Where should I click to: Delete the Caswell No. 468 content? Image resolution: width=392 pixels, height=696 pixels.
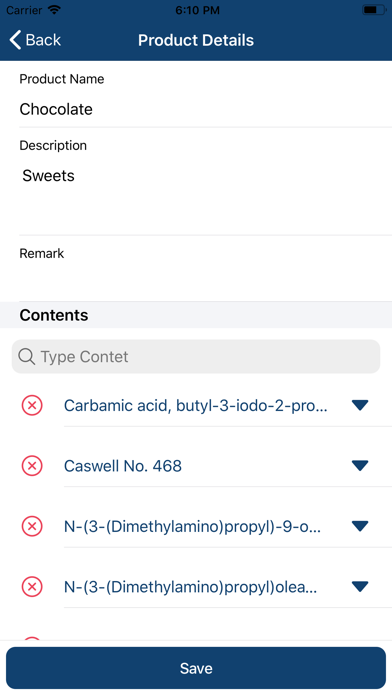coord(32,466)
